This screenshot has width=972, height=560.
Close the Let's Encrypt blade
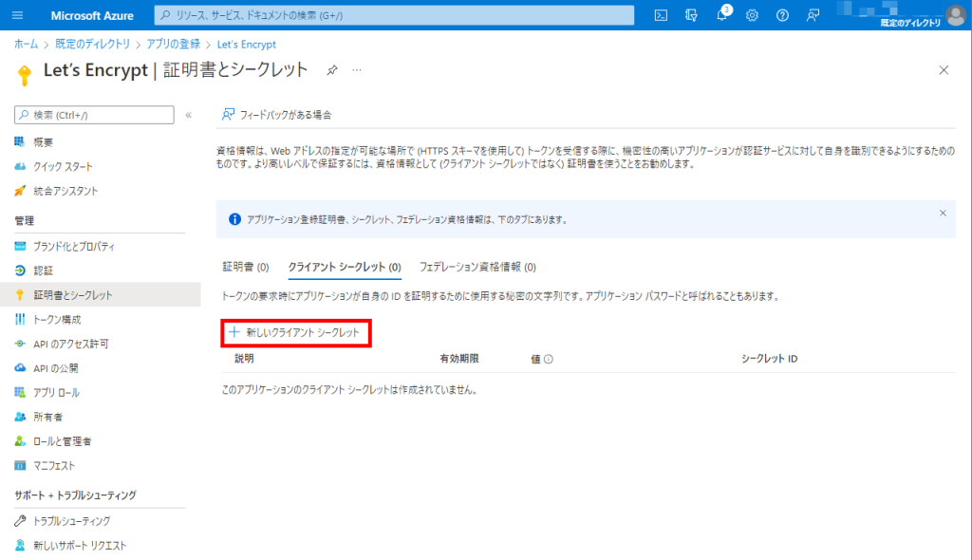pyautogui.click(x=944, y=70)
